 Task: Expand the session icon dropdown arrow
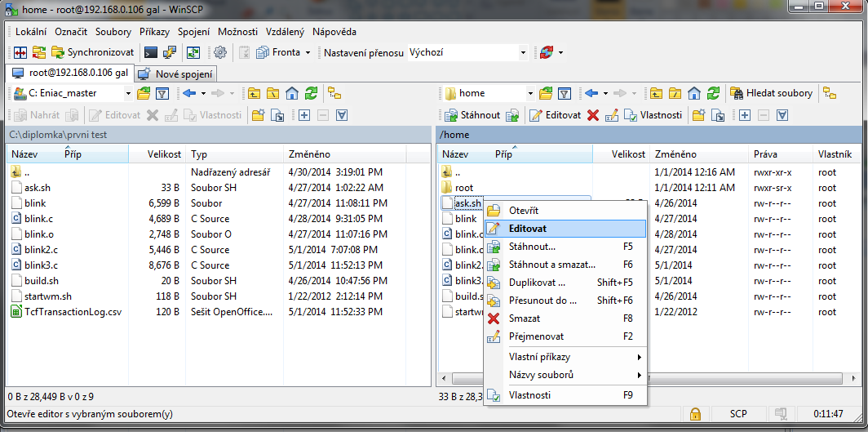(x=560, y=52)
